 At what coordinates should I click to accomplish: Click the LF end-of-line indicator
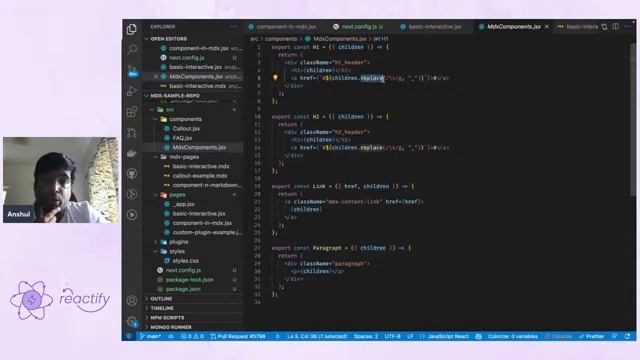[410, 336]
